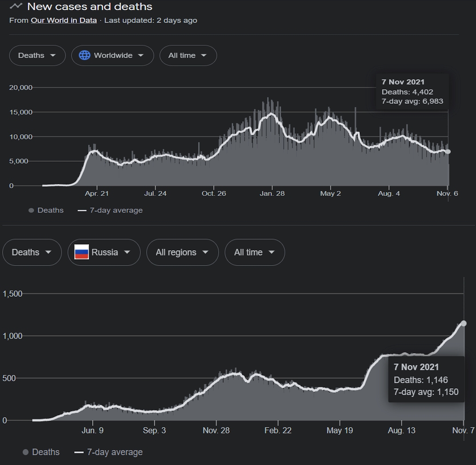Screen dimensions: 476x465
Task: Click the '10,000' y-axis label
Action: [20, 137]
